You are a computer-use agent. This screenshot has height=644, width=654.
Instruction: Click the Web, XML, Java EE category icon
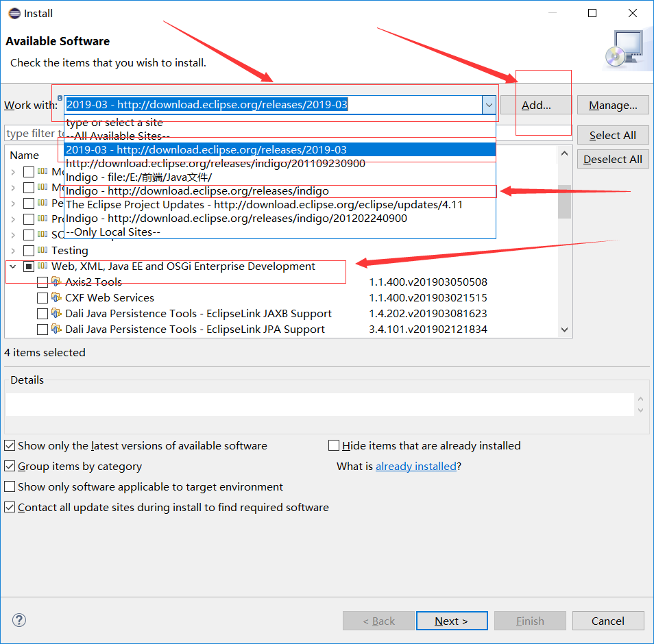[x=43, y=266]
